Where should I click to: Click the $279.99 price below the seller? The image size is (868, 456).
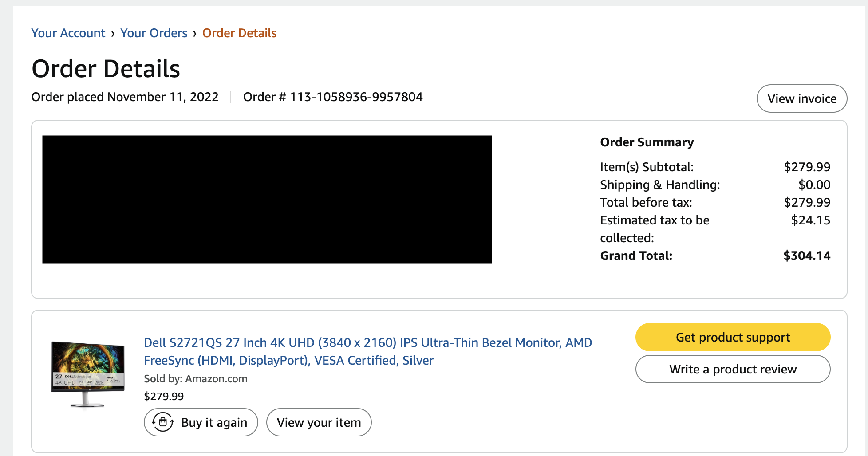click(164, 397)
